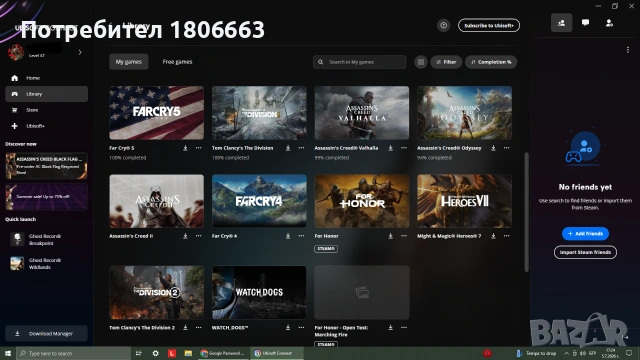This screenshot has width=640, height=360.
Task: Click download icon for Tom Clancy's The Division
Action: [x=288, y=148]
